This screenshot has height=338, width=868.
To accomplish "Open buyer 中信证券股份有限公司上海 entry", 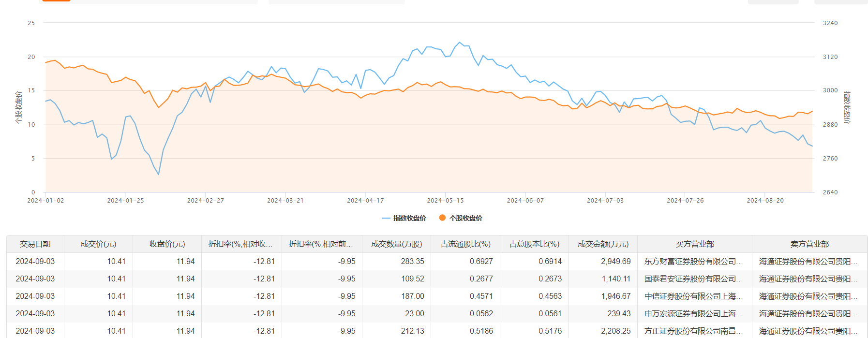I will click(693, 296).
